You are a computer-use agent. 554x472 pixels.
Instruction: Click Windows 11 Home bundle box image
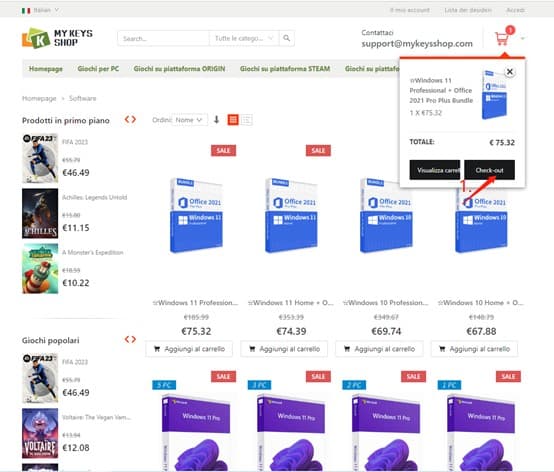tap(291, 215)
